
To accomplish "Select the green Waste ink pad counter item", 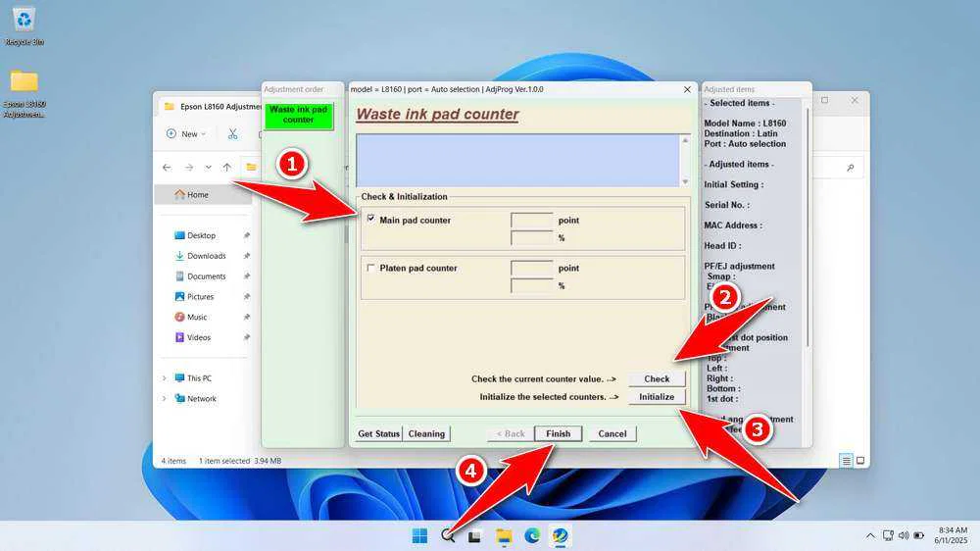I will pos(298,116).
